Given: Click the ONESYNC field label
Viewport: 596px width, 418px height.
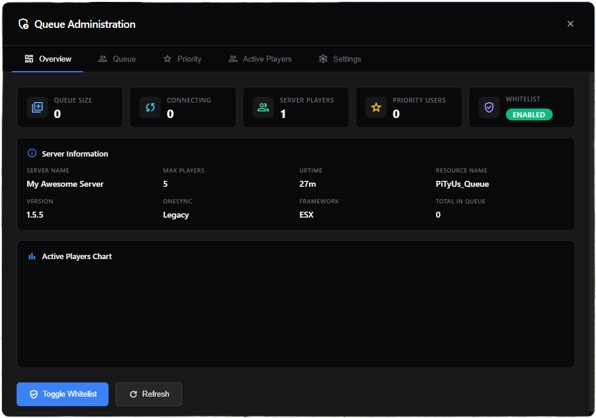Looking at the screenshot, I should [x=178, y=201].
